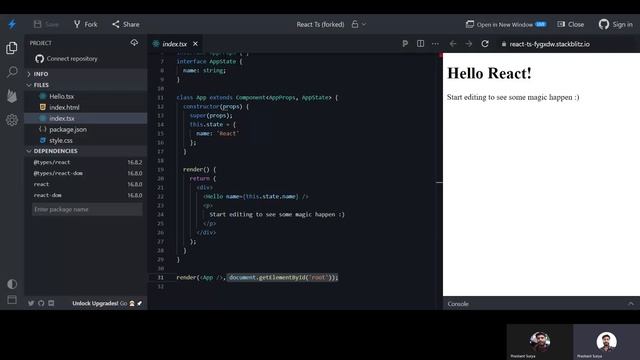Open the Share option
The width and height of the screenshot is (640, 360).
[x=126, y=24]
